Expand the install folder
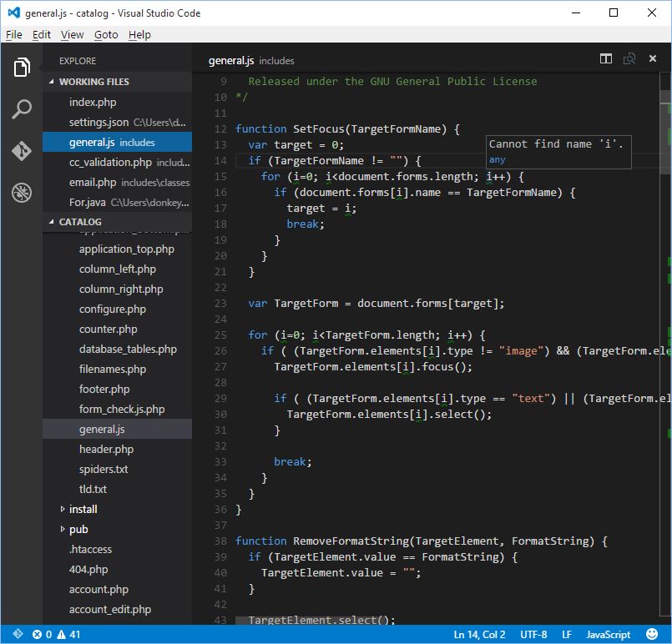 (x=83, y=509)
